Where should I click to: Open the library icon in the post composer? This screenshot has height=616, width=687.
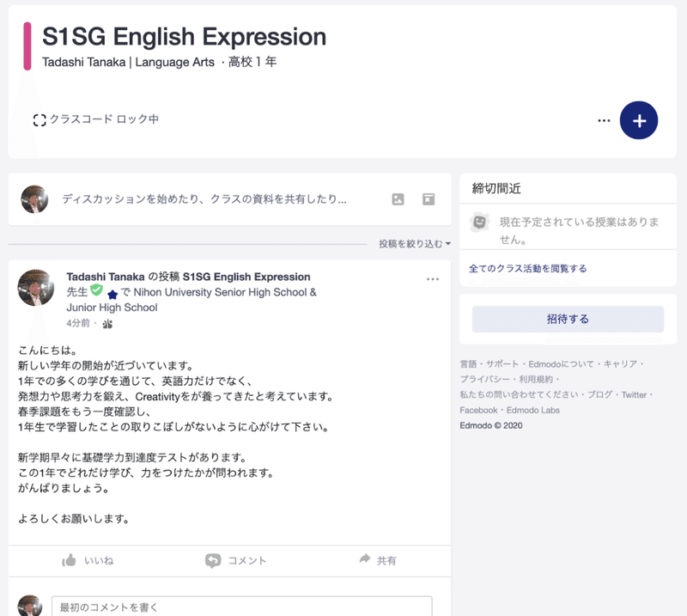[429, 199]
